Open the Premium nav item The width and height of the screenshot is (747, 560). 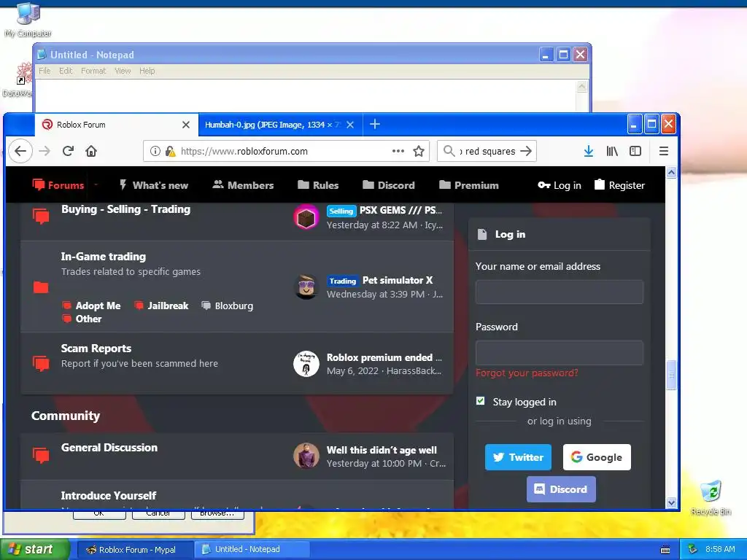469,185
